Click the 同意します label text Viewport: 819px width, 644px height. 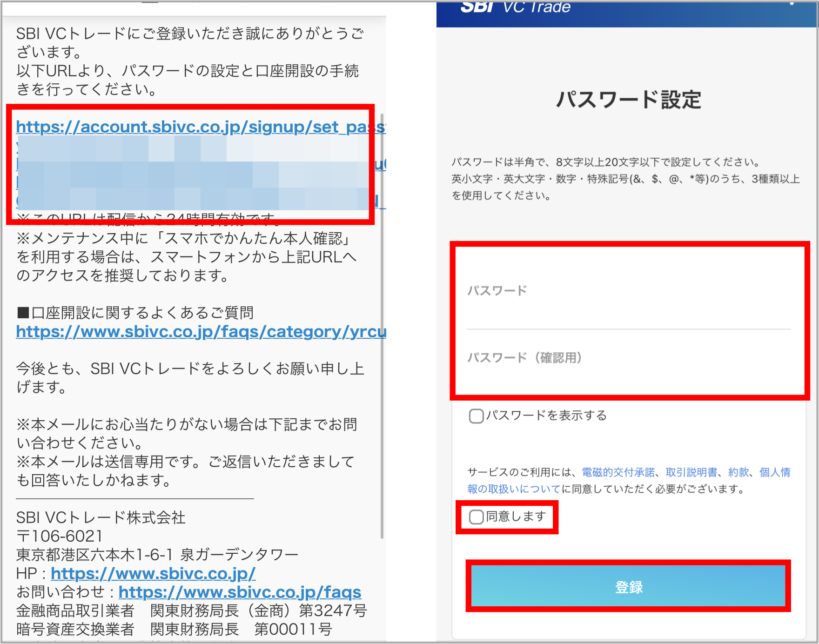[x=514, y=517]
